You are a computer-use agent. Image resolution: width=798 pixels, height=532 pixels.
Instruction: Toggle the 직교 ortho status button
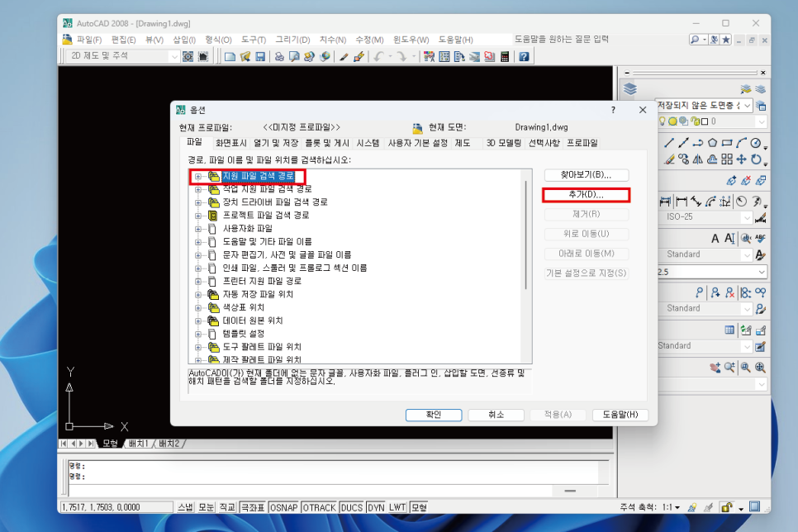[227, 507]
